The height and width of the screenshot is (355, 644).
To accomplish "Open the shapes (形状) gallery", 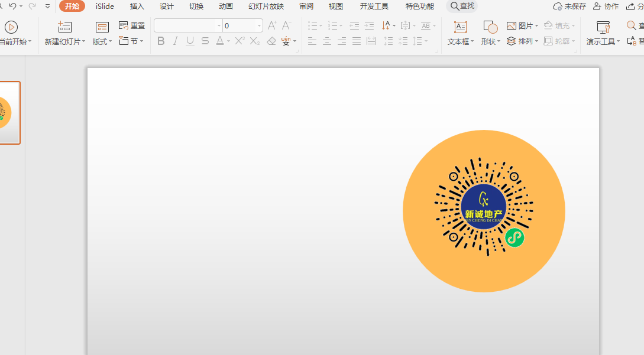I will [x=490, y=33].
